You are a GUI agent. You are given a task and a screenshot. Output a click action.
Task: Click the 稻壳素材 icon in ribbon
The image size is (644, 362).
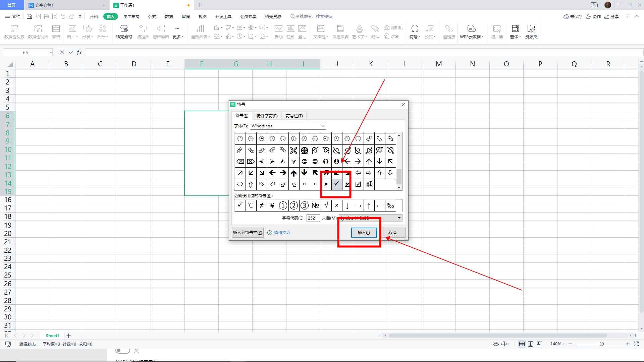click(x=124, y=29)
